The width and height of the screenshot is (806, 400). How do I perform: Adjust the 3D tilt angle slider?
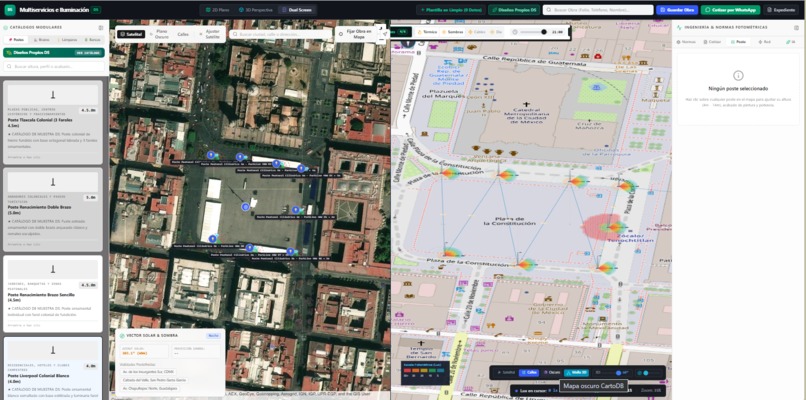point(612,373)
